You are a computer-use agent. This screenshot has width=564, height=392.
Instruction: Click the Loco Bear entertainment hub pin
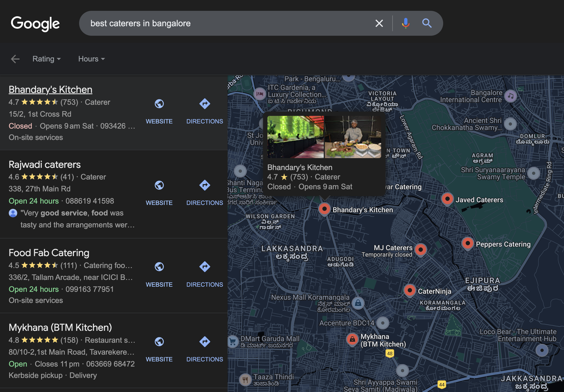542,351
